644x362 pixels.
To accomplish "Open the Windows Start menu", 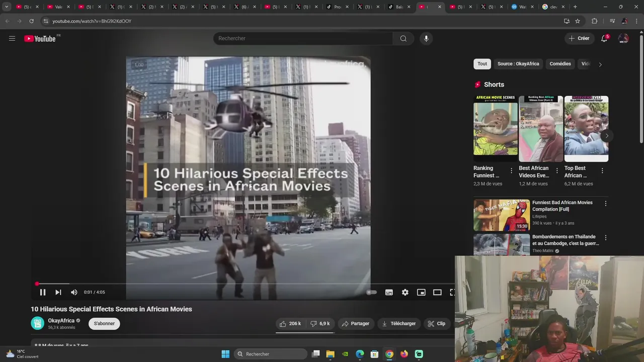I will click(x=225, y=354).
